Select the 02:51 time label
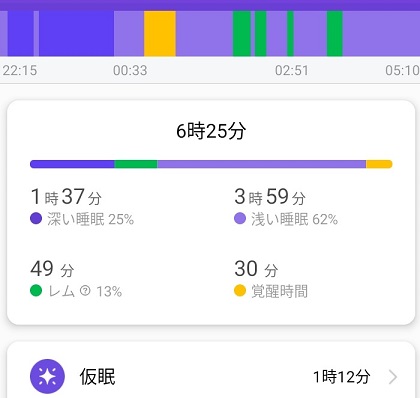This screenshot has width=420, height=398. point(292,70)
